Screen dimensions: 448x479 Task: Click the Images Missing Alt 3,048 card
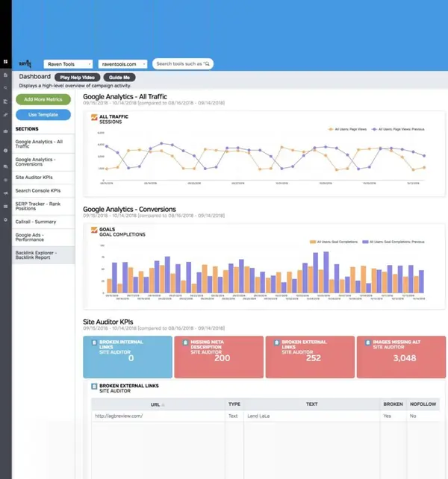pyautogui.click(x=401, y=357)
